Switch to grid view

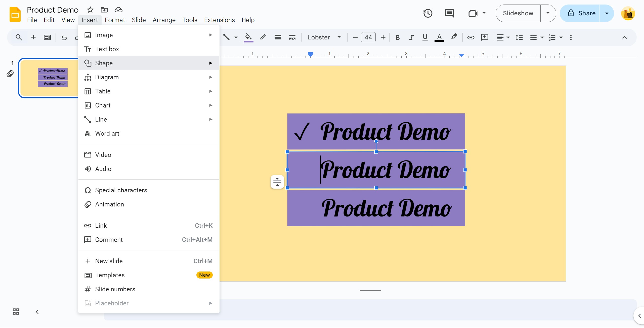[x=16, y=312]
